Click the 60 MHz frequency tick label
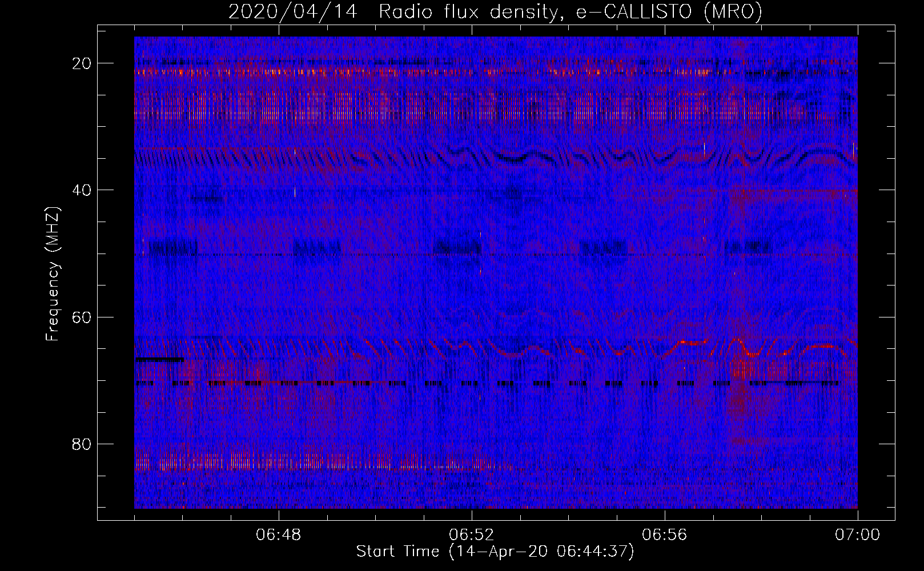Screen dimensions: 924x571 [x=82, y=317]
